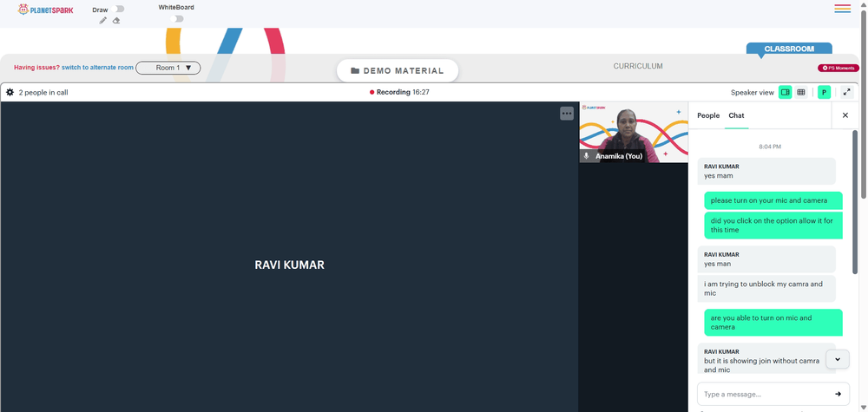Select the pencil draw tool

(103, 21)
